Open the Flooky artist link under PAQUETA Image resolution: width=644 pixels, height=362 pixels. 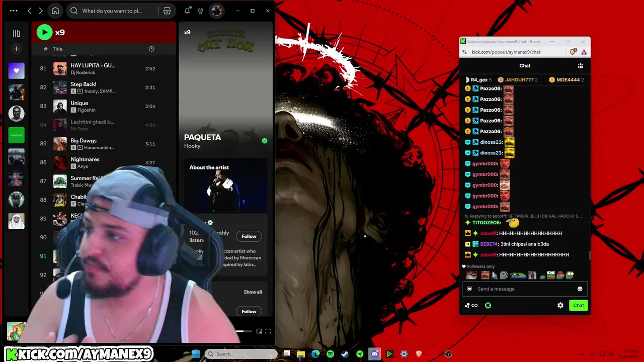[192, 146]
